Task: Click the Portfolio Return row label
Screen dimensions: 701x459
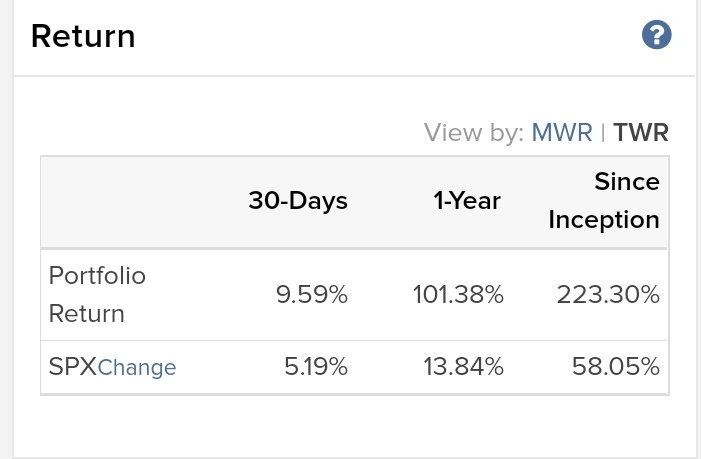Action: pyautogui.click(x=97, y=295)
